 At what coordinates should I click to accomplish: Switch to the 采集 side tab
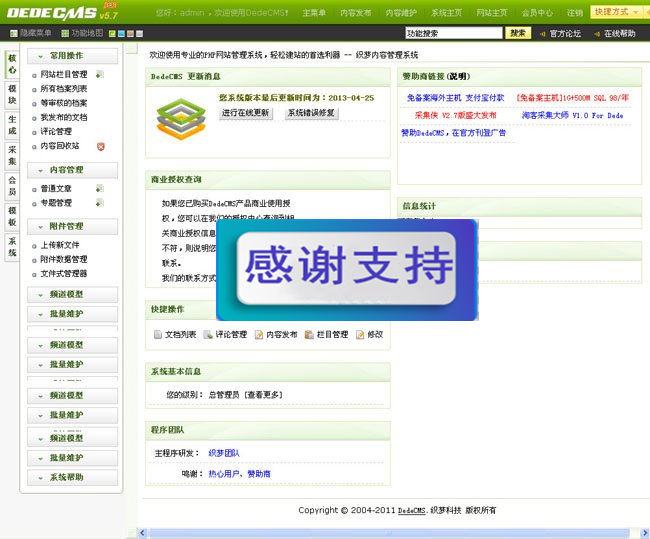pos(12,155)
